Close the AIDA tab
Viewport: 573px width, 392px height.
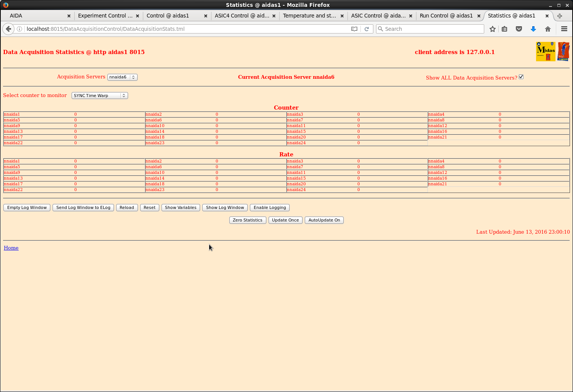tap(69, 16)
